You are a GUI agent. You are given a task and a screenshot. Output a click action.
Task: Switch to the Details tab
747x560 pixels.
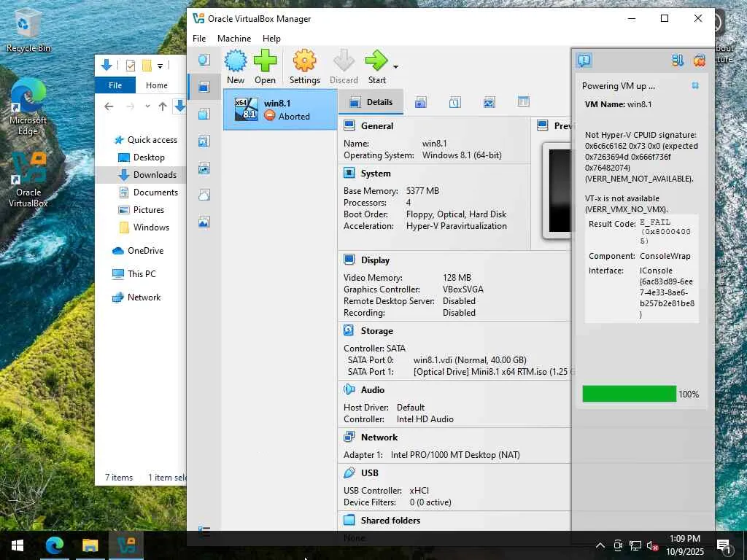[x=371, y=102]
